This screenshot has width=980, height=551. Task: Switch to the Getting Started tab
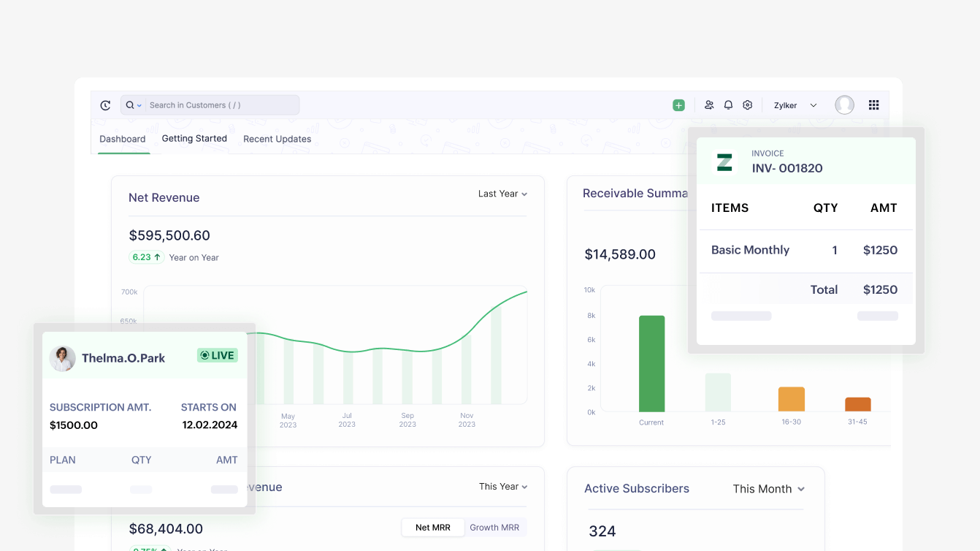(194, 138)
